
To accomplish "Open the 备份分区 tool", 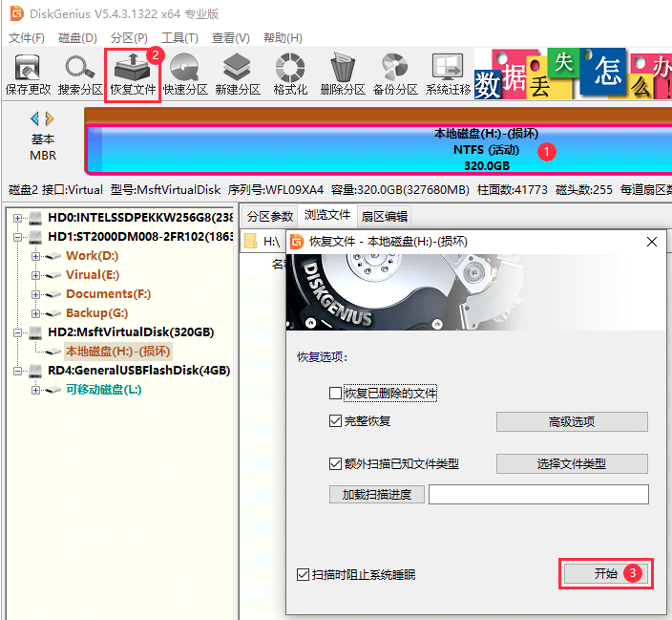I will pos(395,75).
